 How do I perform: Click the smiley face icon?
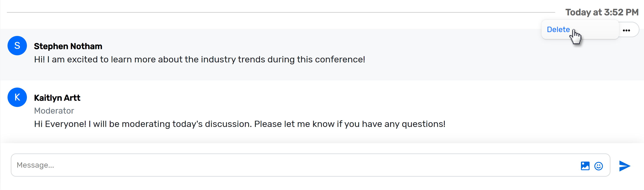tap(599, 165)
